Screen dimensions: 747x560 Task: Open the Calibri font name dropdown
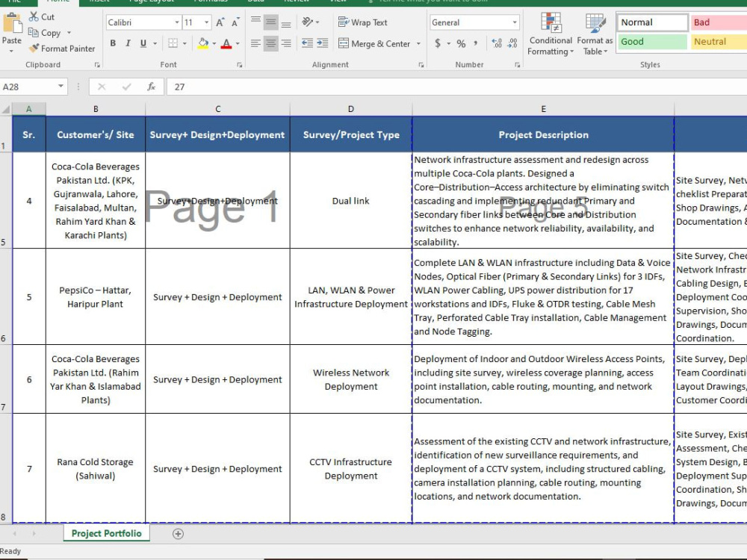coord(177,22)
